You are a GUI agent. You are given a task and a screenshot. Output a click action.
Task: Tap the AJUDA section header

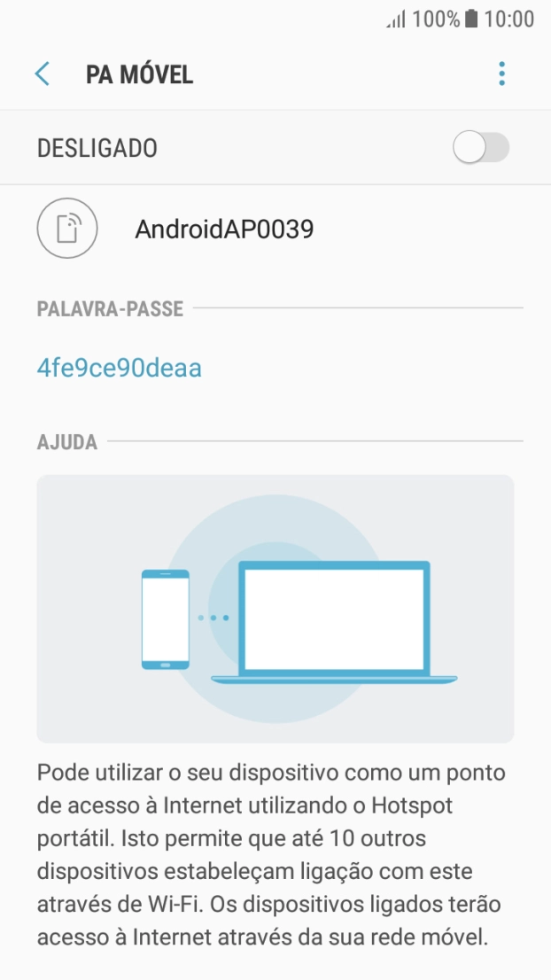[66, 442]
